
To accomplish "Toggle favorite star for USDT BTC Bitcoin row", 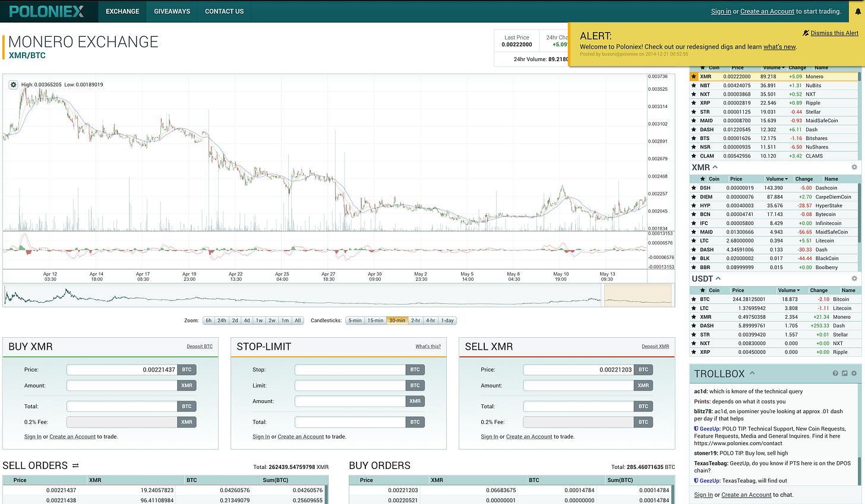I will [693, 299].
